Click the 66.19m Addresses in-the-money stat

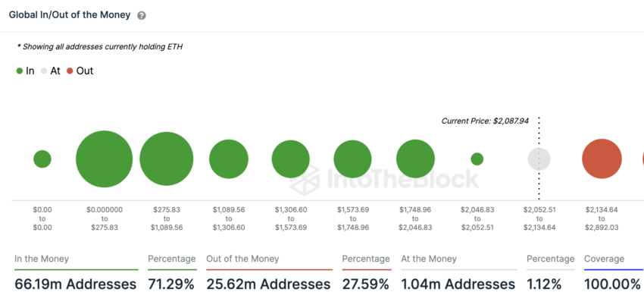76,284
